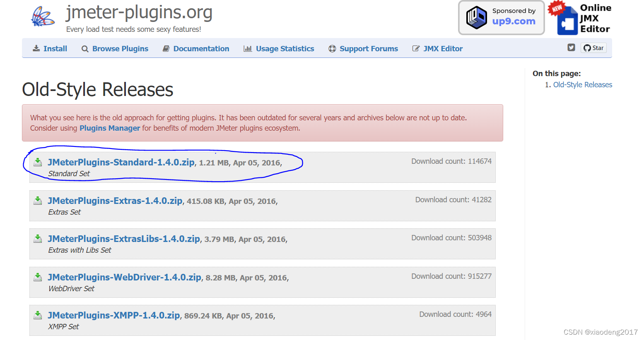Click the jmeter-plugins butterfly logo
644x340 pixels.
[x=43, y=17]
